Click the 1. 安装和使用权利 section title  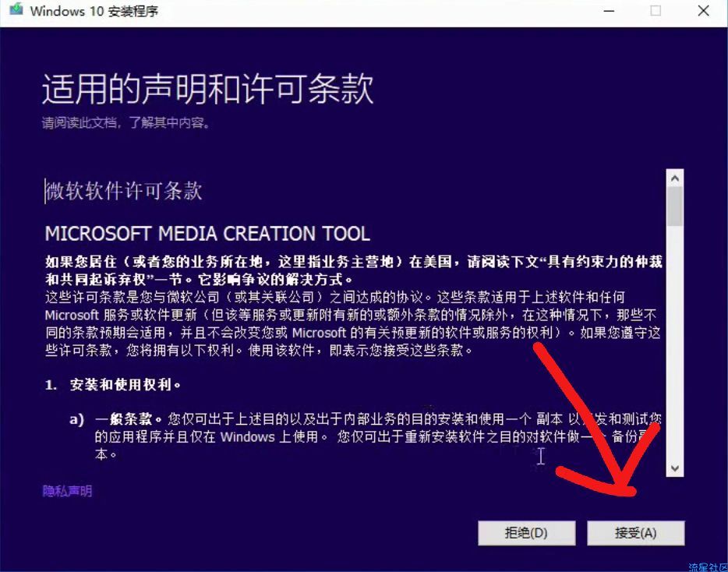pos(113,384)
